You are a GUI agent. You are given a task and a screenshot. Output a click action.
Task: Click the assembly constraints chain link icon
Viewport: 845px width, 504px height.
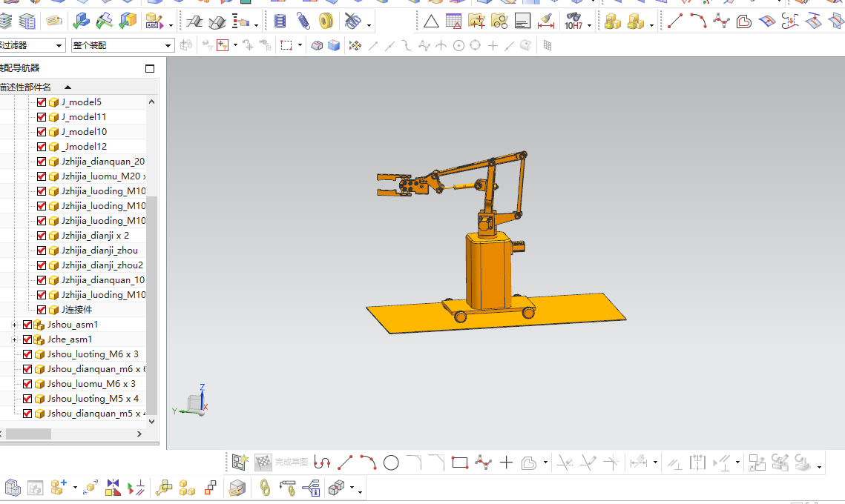click(265, 488)
